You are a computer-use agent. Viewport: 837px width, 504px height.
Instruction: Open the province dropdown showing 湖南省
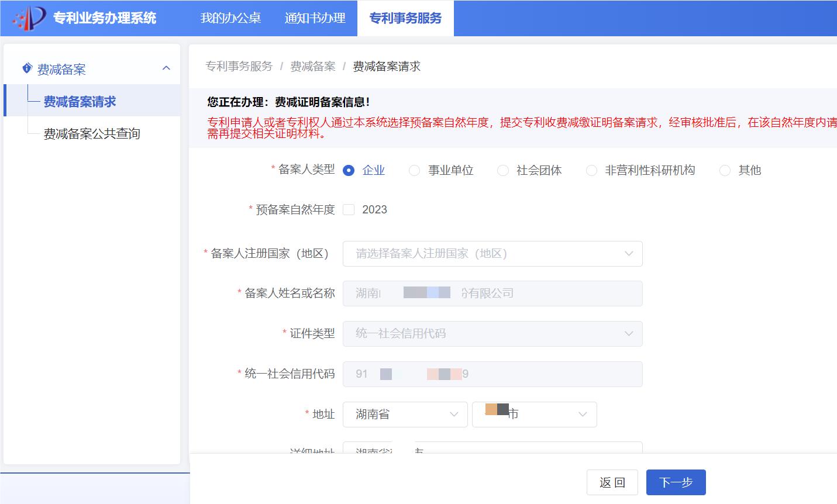(405, 414)
